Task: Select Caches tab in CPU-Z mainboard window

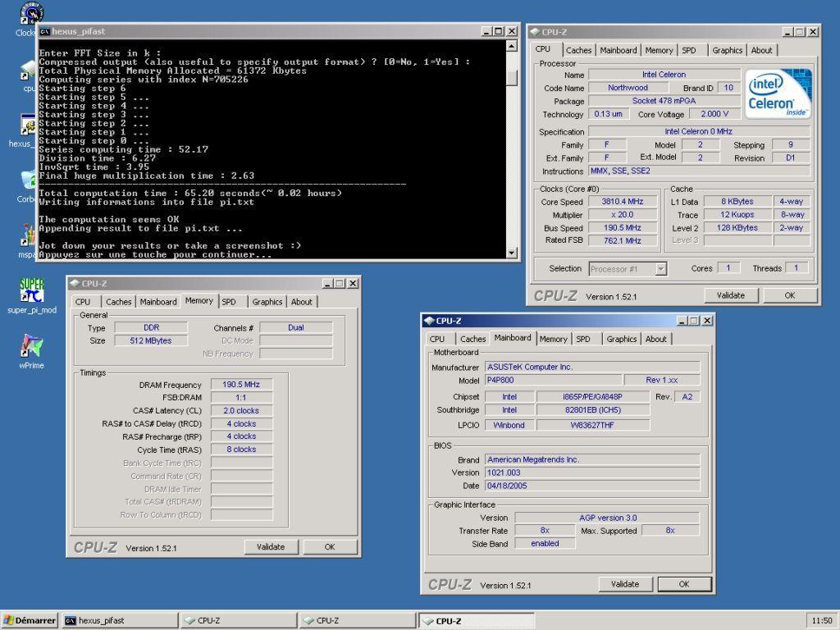Action: pyautogui.click(x=472, y=339)
